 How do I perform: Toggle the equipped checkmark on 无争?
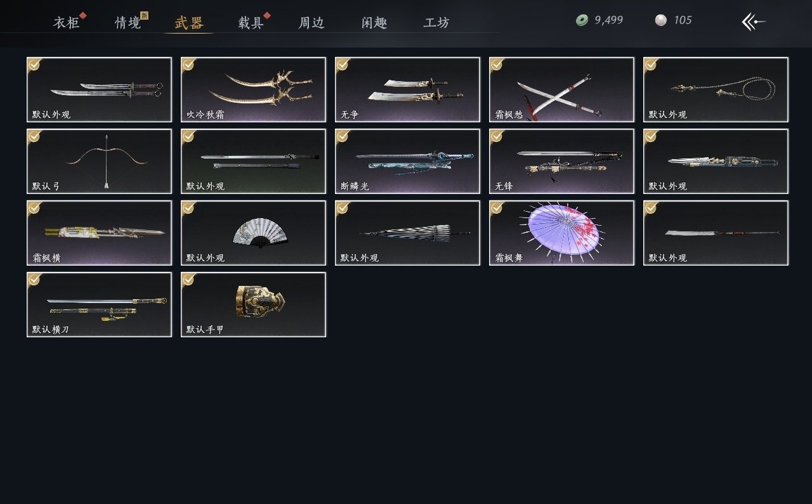click(343, 64)
